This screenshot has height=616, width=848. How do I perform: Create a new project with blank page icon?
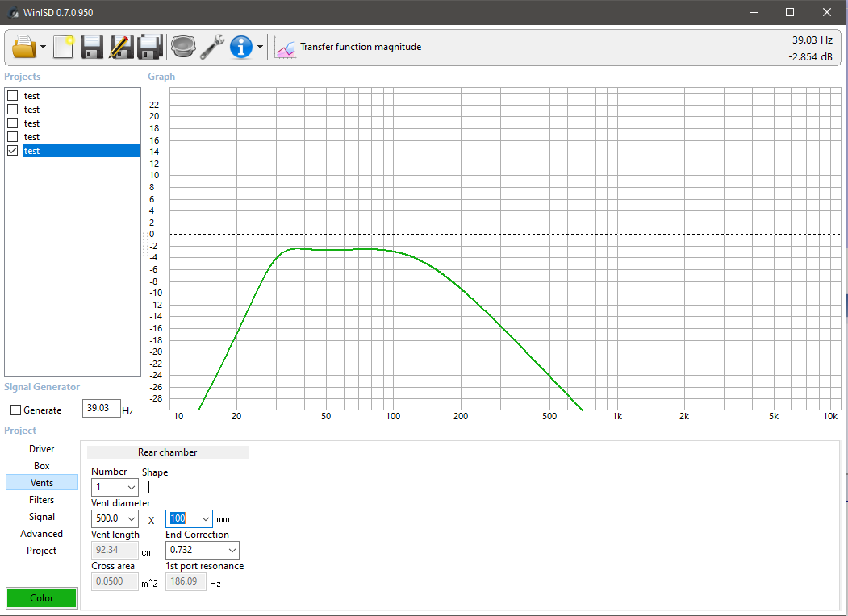(63, 47)
